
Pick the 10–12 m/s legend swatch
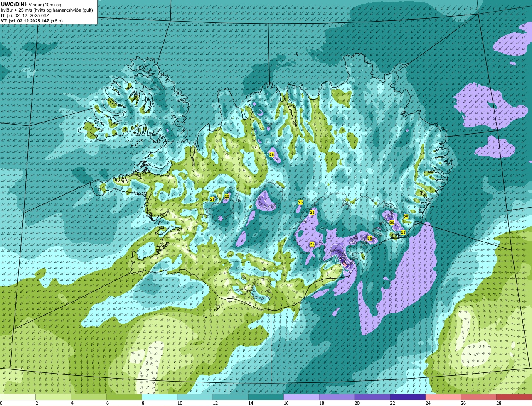(x=195, y=397)
